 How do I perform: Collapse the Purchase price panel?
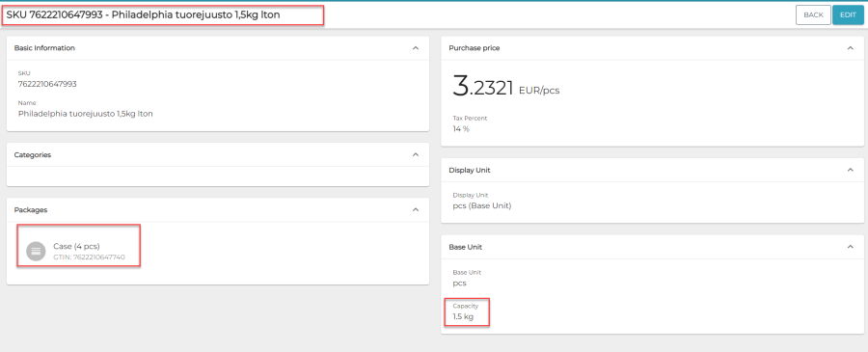(851, 48)
